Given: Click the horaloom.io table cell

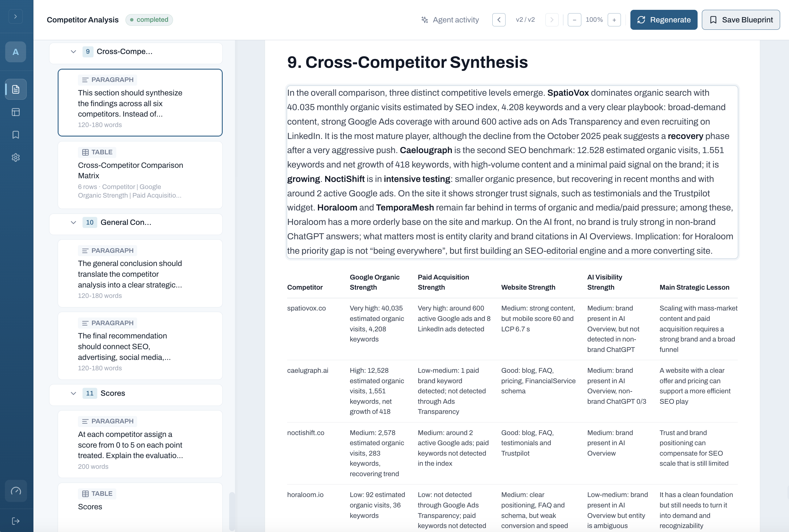Looking at the screenshot, I should [x=305, y=495].
